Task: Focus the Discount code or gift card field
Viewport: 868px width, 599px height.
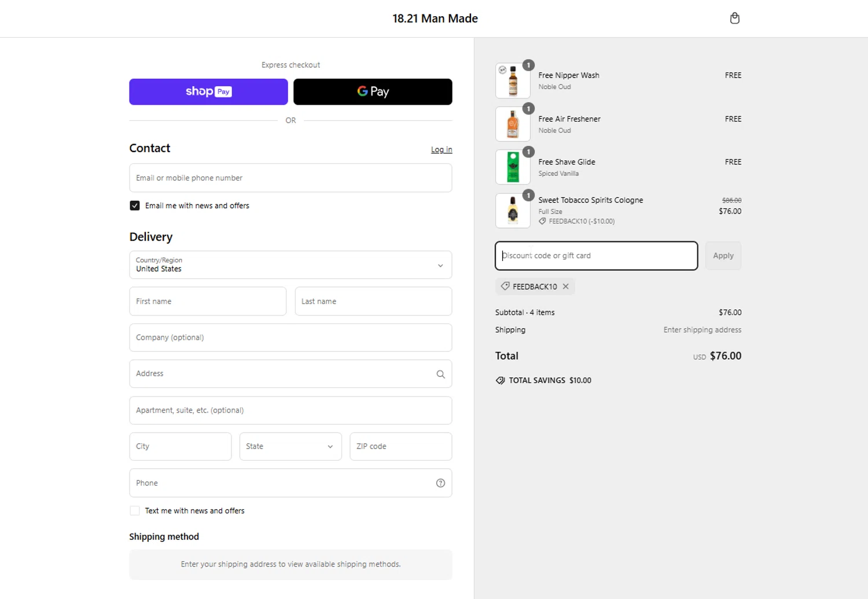Action: click(x=597, y=256)
